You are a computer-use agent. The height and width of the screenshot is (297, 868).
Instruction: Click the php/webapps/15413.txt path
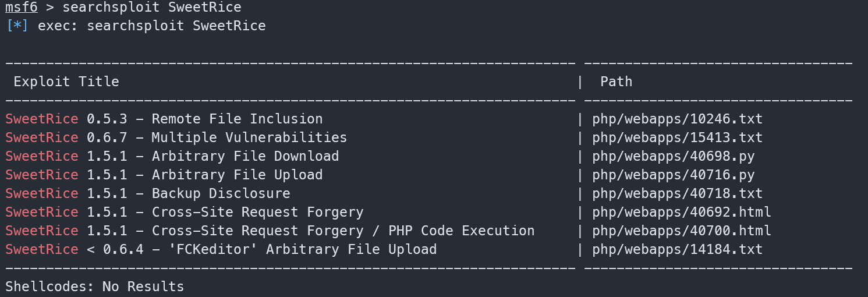point(677,137)
